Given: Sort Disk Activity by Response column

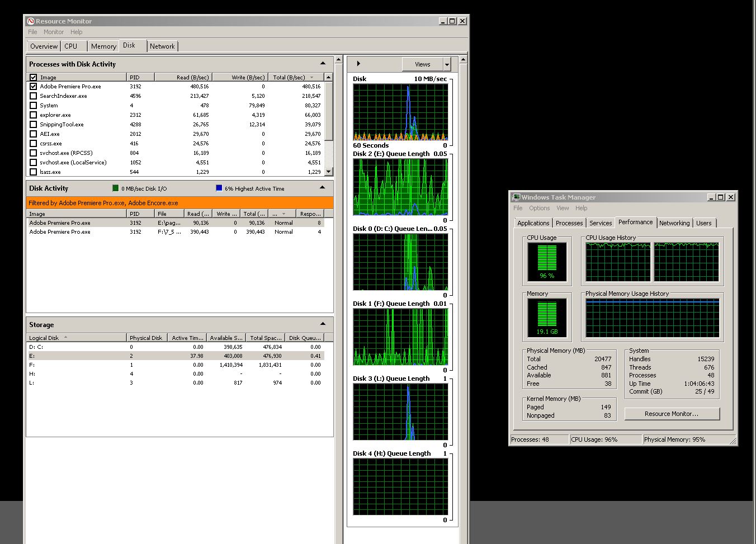Looking at the screenshot, I should point(310,214).
